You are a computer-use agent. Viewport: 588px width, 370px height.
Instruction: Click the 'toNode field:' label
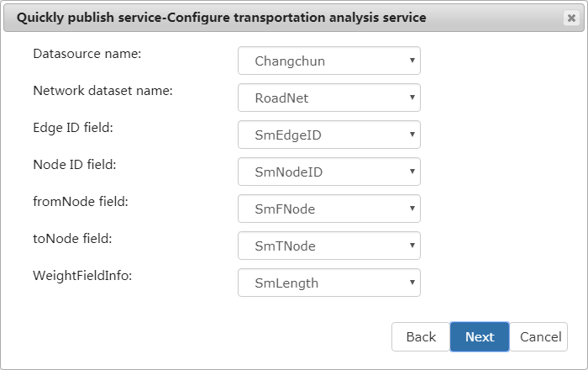72,239
